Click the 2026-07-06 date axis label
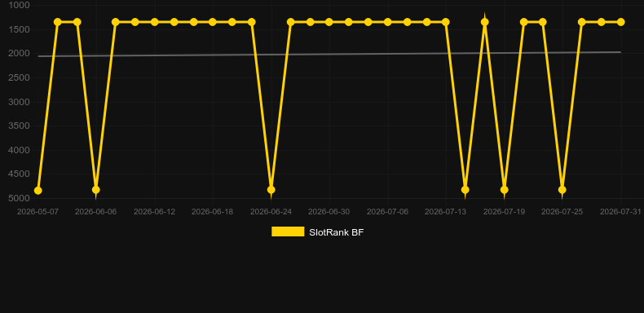 tap(388, 212)
